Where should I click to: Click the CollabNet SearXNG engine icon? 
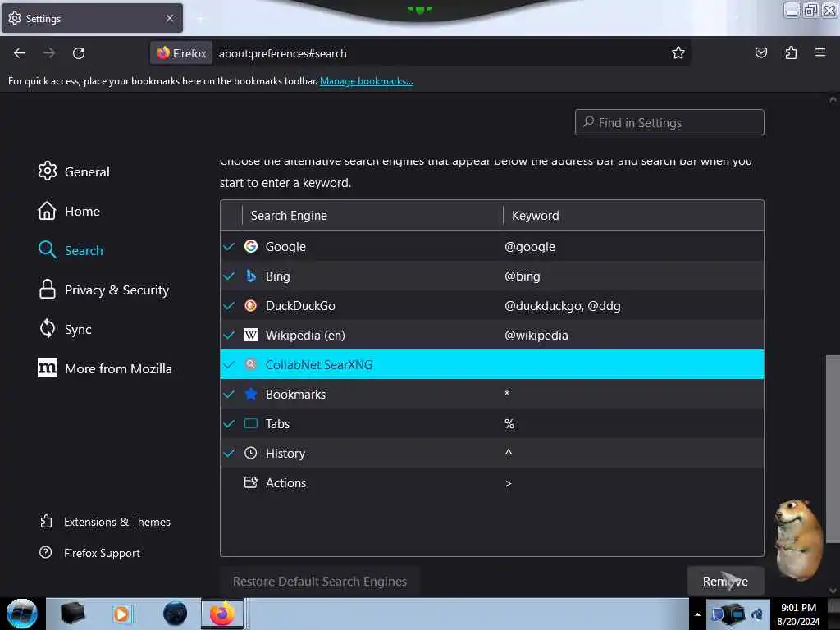click(251, 364)
